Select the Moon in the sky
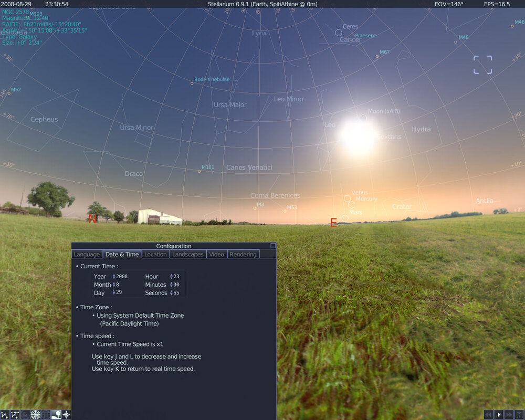The height and width of the screenshot is (420, 525). pos(363,118)
